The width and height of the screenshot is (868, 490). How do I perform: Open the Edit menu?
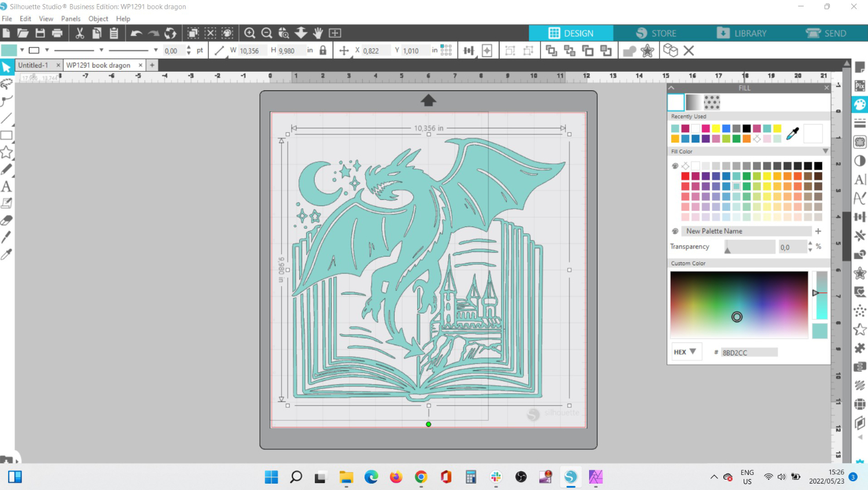coord(25,19)
